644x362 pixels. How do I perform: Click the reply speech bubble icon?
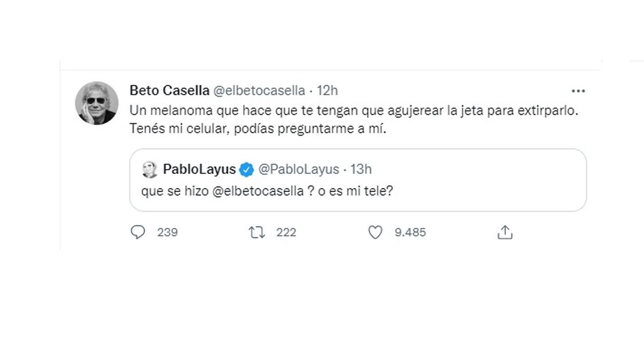(x=138, y=232)
